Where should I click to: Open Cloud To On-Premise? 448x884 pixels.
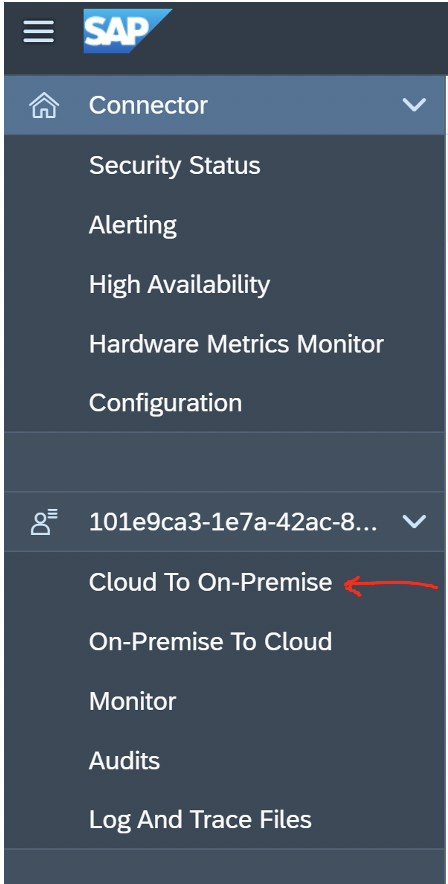(x=210, y=582)
